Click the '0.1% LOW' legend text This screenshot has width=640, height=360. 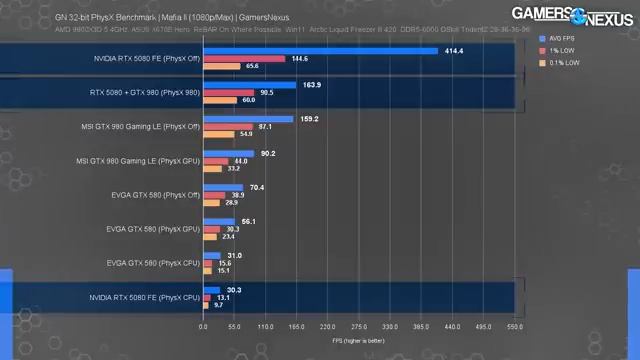pos(564,63)
